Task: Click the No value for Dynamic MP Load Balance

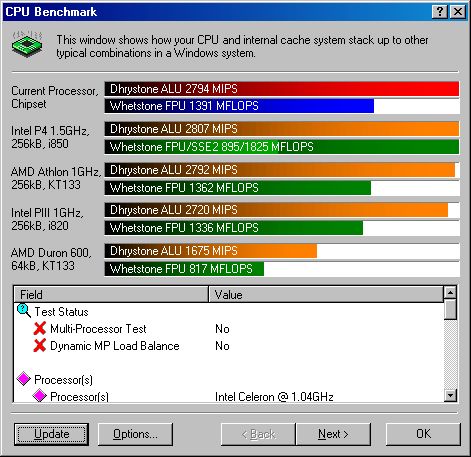Action: [222, 346]
